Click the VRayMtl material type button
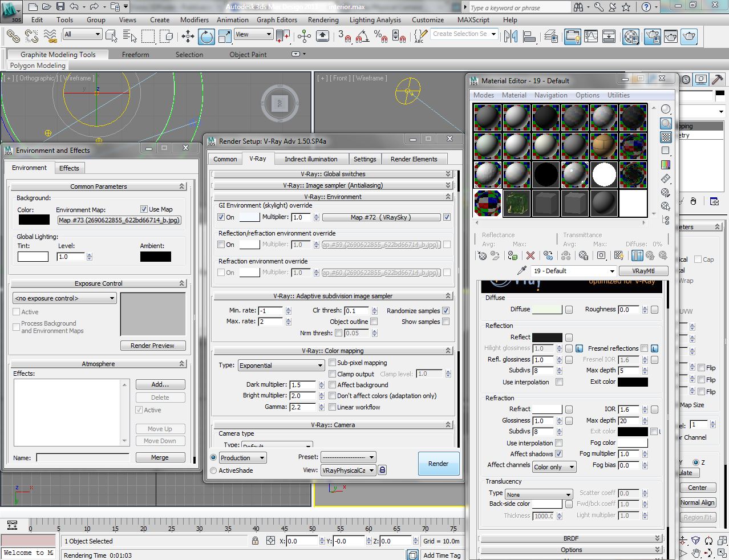729x560 pixels. click(642, 271)
